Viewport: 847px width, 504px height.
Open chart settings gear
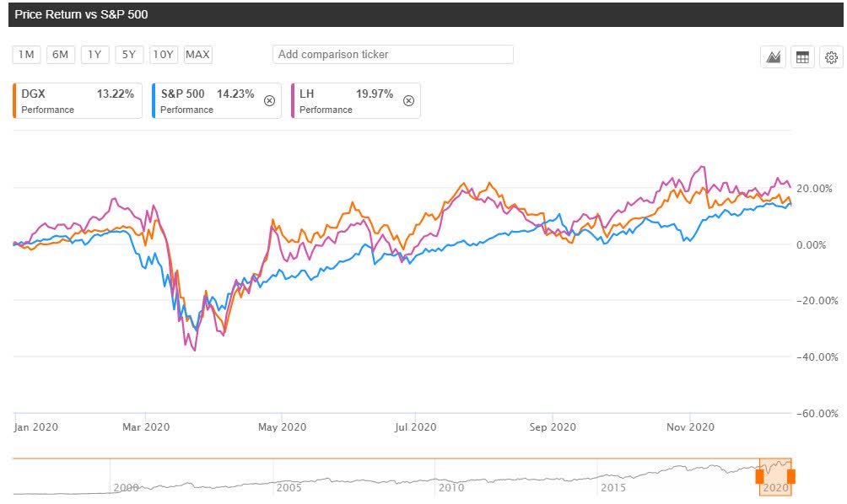click(x=831, y=57)
